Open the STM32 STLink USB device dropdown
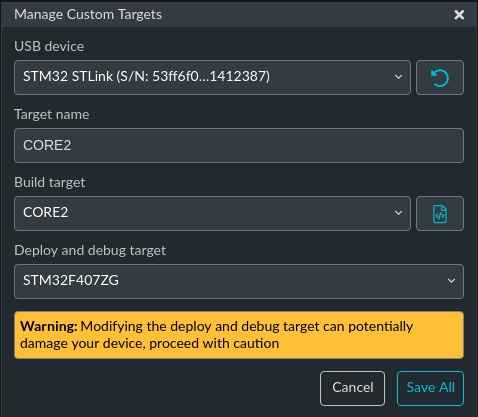Image resolution: width=478 pixels, height=417 pixels. pos(212,78)
